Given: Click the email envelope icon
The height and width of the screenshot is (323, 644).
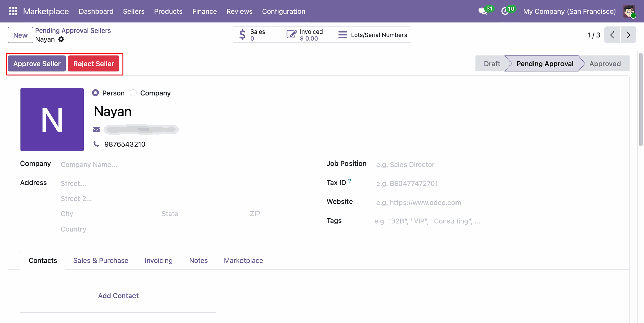Looking at the screenshot, I should point(96,129).
